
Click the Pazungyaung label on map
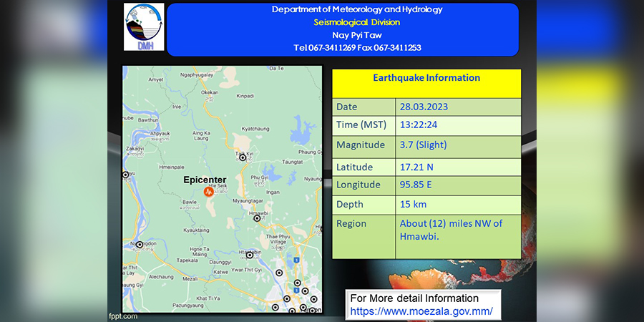click(x=188, y=306)
